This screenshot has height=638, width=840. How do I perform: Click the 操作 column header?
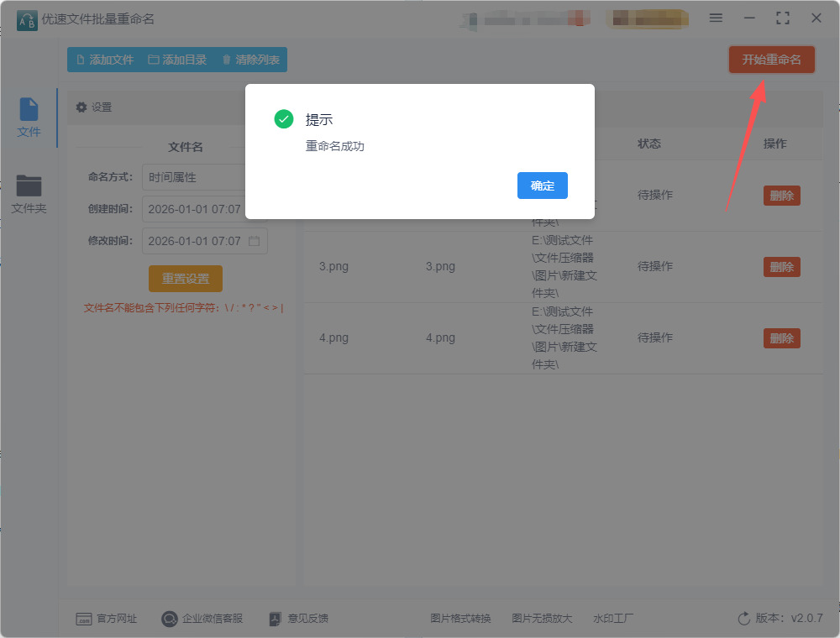(x=774, y=144)
